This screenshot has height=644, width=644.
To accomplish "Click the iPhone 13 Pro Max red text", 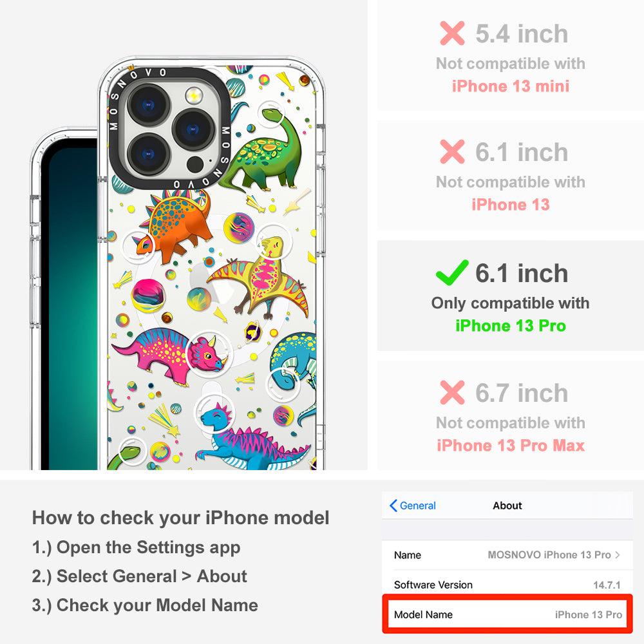I will click(x=511, y=446).
